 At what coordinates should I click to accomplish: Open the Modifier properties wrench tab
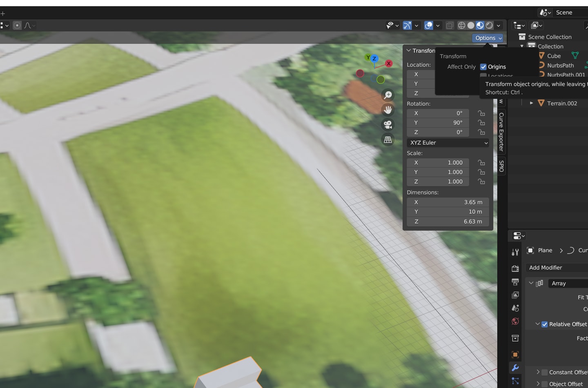[515, 368]
